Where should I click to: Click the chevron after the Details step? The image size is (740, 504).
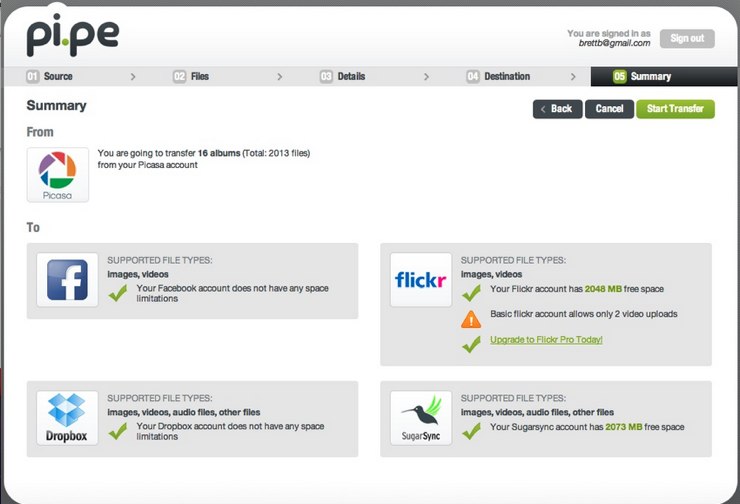tap(427, 76)
